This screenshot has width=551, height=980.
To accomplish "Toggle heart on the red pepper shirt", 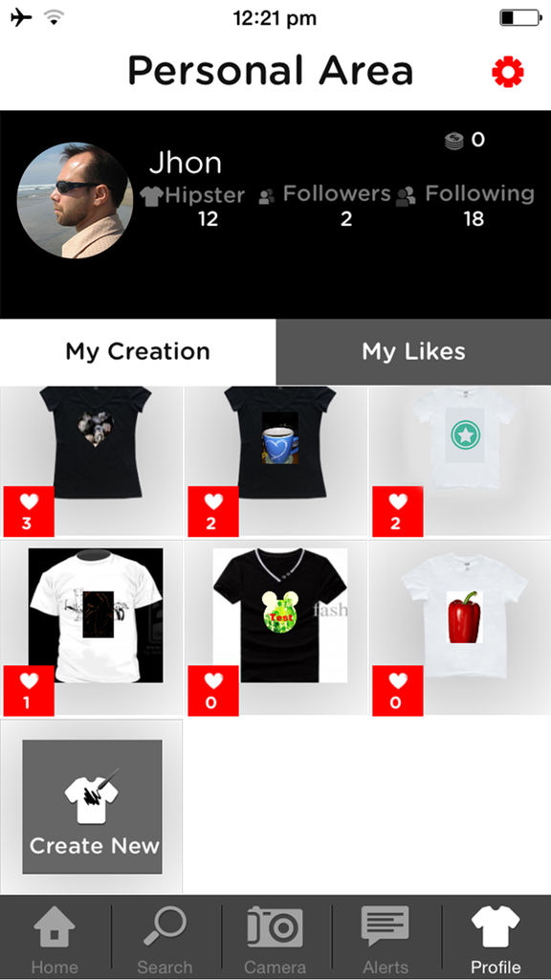I will (397, 691).
